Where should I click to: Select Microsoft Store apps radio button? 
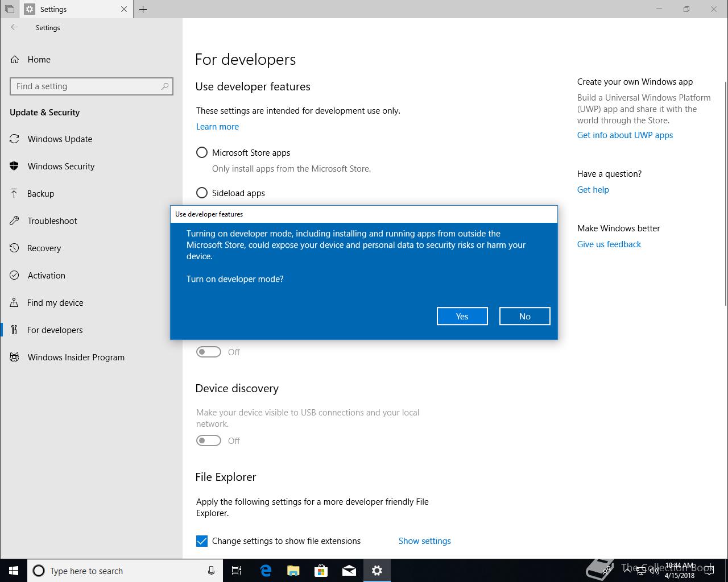point(202,152)
